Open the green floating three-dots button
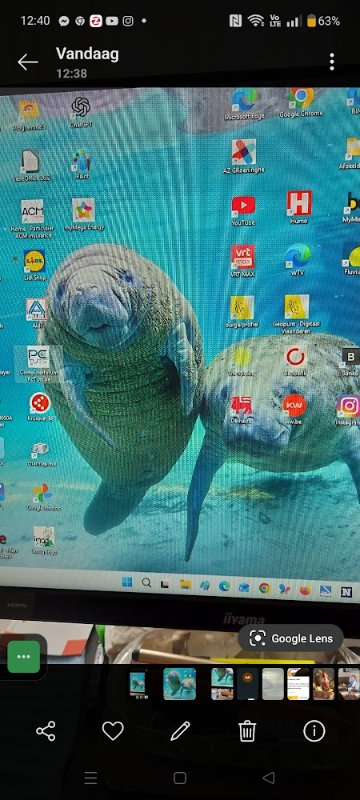360x800 pixels. point(23,657)
